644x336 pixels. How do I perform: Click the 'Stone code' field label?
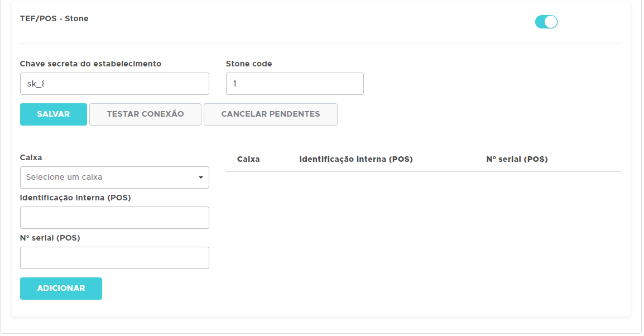click(x=249, y=64)
